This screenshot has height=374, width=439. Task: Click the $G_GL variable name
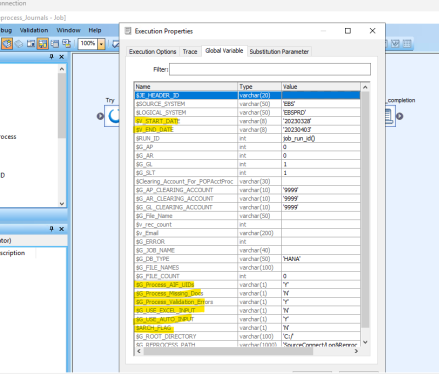144,164
